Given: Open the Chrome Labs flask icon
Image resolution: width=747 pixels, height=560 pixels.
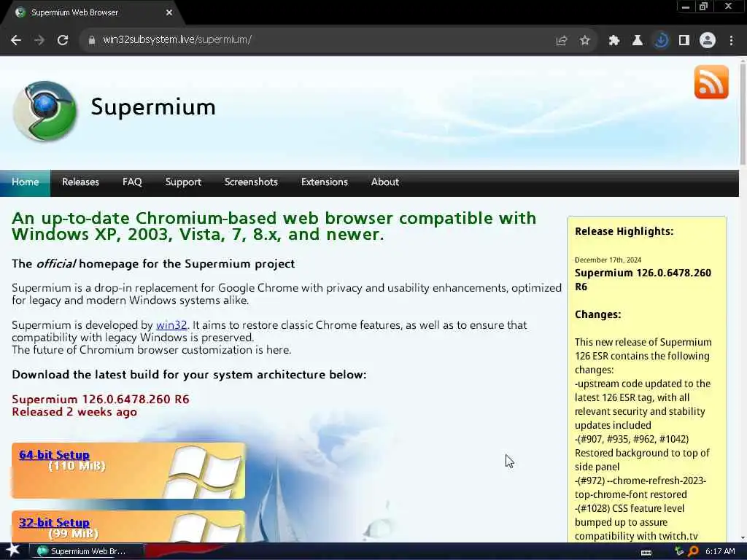Looking at the screenshot, I should tap(638, 41).
